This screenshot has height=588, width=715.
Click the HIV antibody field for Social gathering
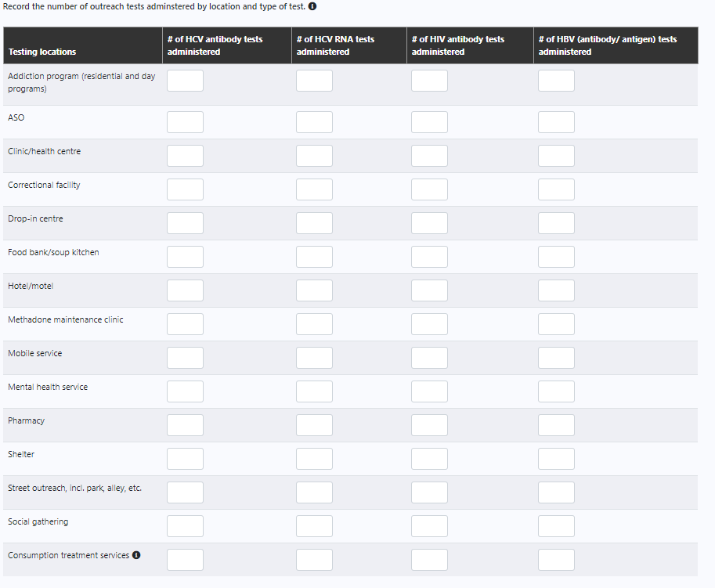coord(429,525)
